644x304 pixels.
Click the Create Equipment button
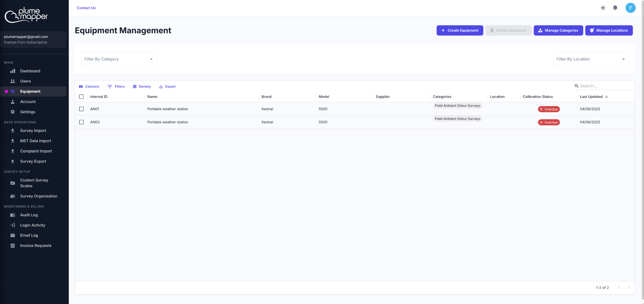tap(460, 31)
